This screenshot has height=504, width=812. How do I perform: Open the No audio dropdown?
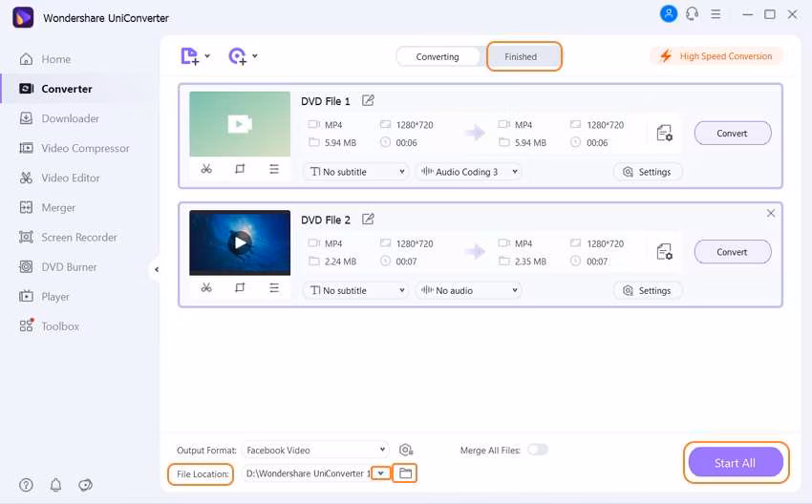(x=469, y=290)
